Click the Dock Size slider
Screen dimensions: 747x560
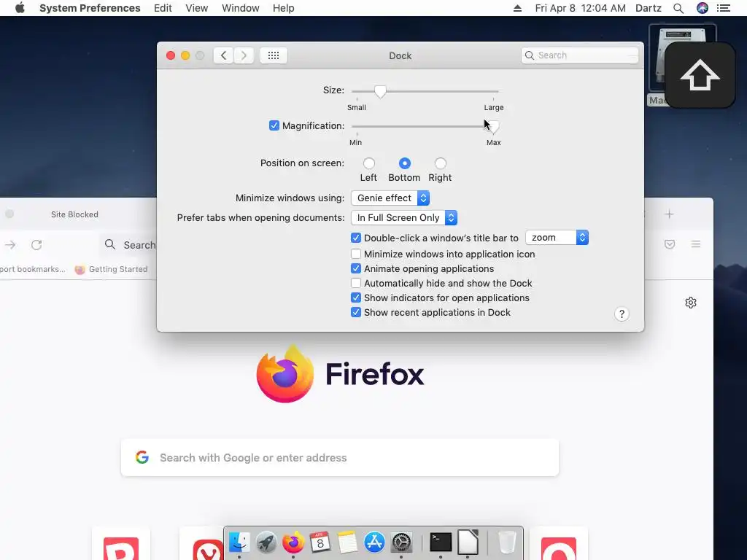pyautogui.click(x=425, y=91)
